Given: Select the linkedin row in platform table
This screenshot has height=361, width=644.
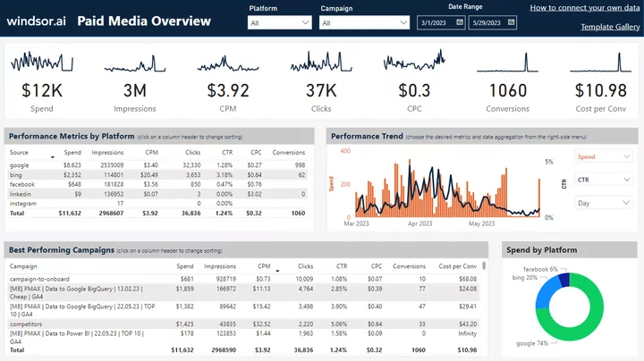Looking at the screenshot, I should pos(157,194).
